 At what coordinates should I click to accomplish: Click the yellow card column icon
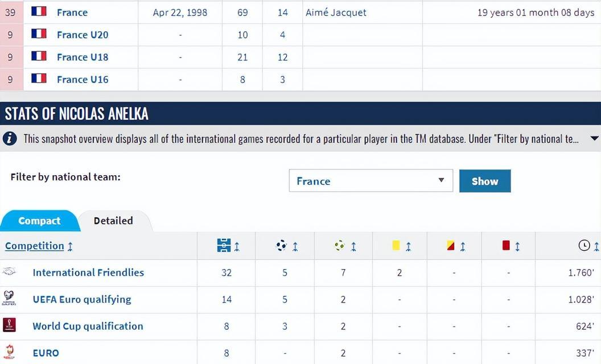point(396,245)
